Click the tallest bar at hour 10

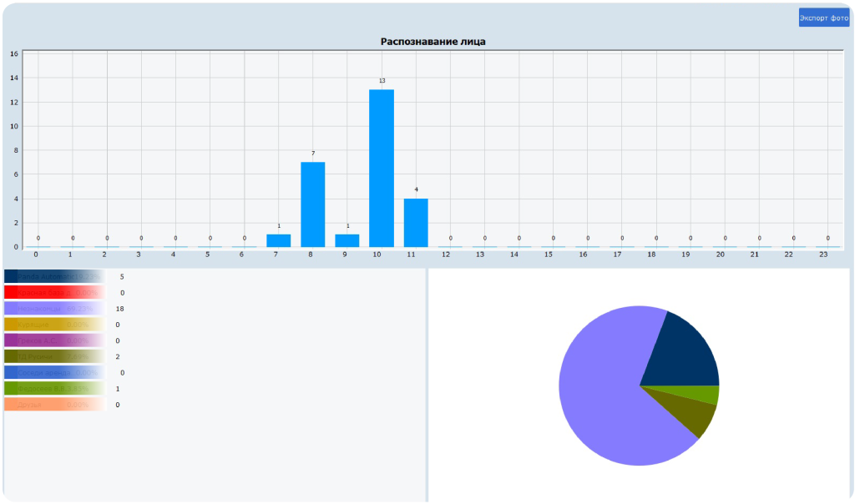pyautogui.click(x=382, y=169)
